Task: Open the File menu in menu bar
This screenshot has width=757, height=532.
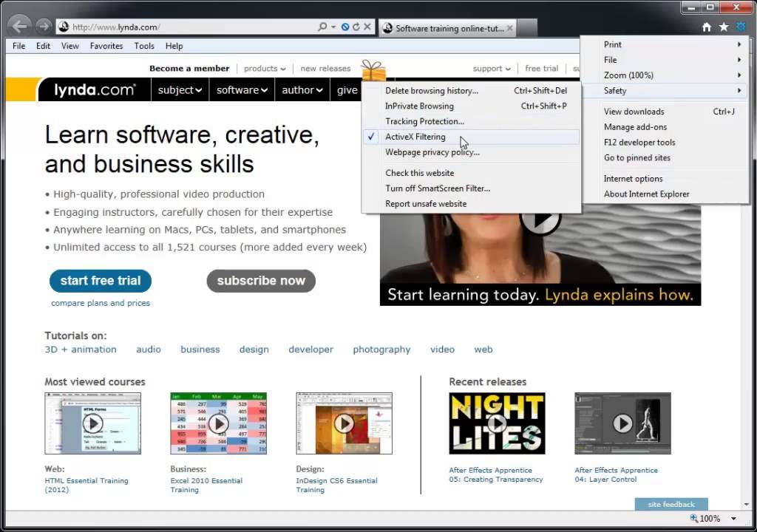Action: point(18,46)
